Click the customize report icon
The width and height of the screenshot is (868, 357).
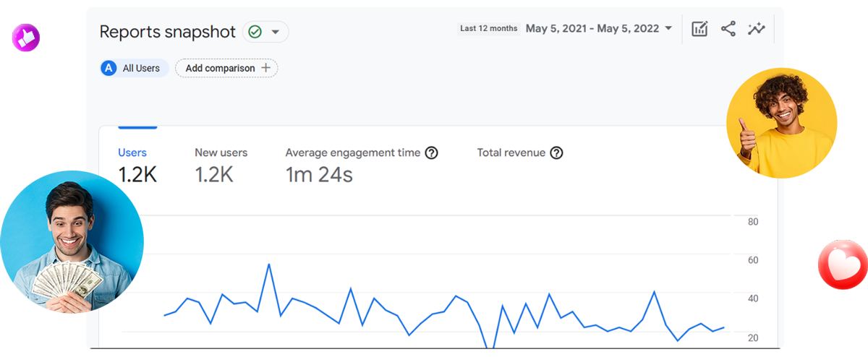coord(699,29)
